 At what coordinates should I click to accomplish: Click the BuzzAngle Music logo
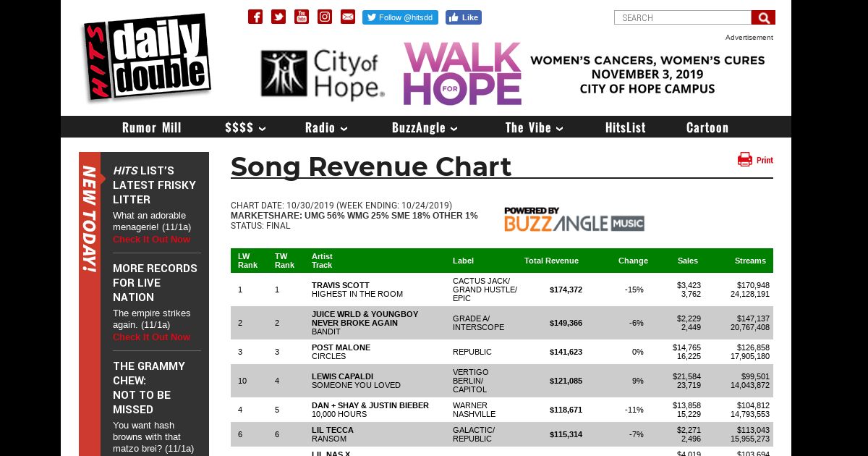click(x=574, y=219)
